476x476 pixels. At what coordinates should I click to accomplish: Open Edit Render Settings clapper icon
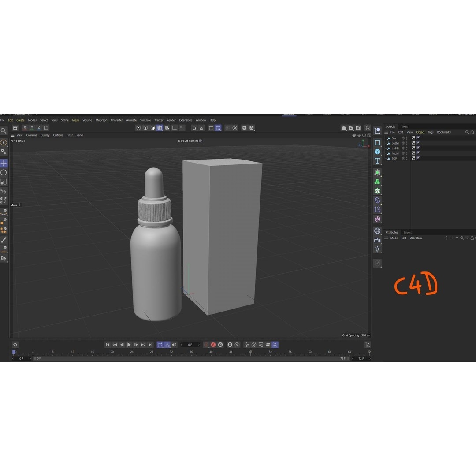[x=358, y=128]
